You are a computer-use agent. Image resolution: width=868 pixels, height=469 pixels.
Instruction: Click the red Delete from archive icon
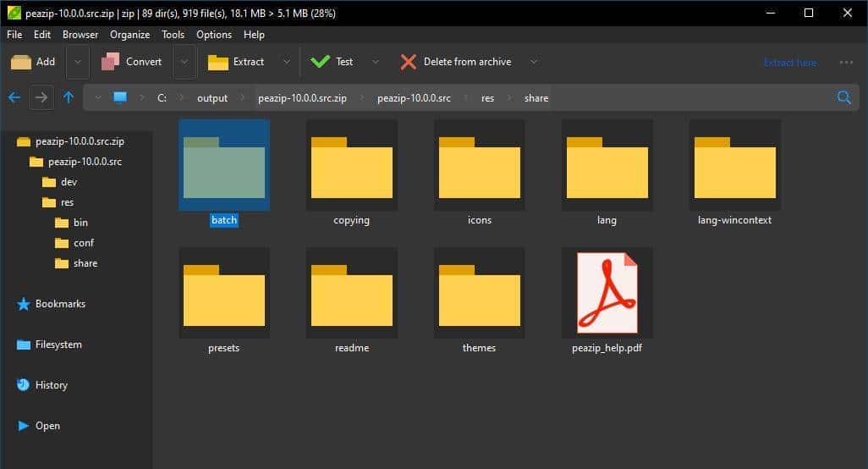[409, 62]
